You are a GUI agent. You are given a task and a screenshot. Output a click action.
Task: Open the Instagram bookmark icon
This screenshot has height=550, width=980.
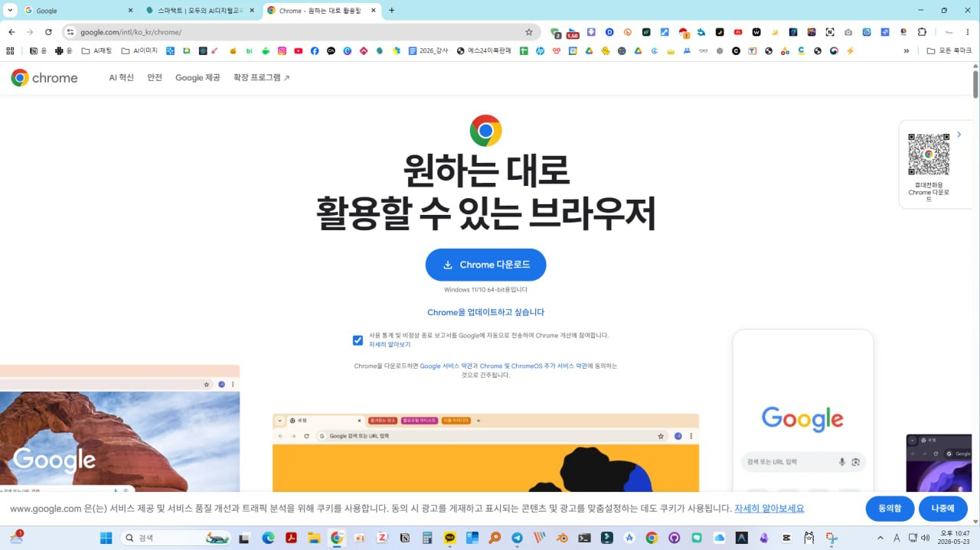[282, 50]
